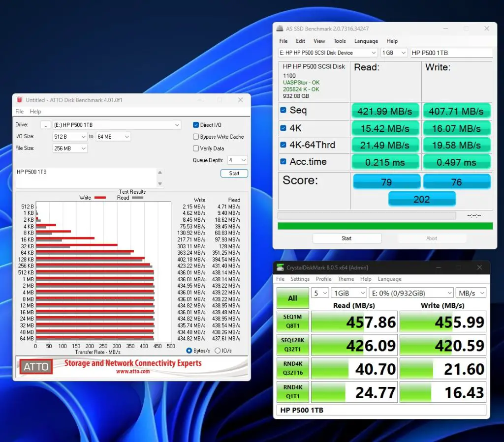
Task: Uncheck the 4K test in AS SSD
Action: coord(283,128)
